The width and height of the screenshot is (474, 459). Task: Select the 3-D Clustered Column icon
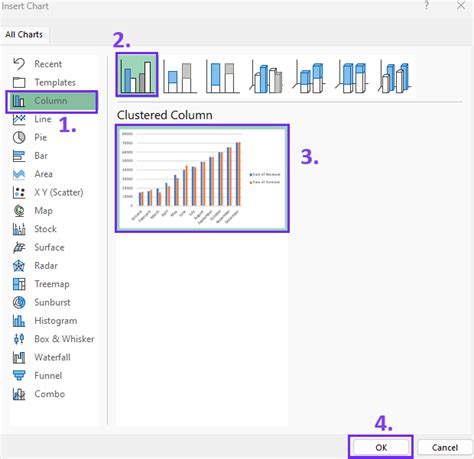[266, 76]
